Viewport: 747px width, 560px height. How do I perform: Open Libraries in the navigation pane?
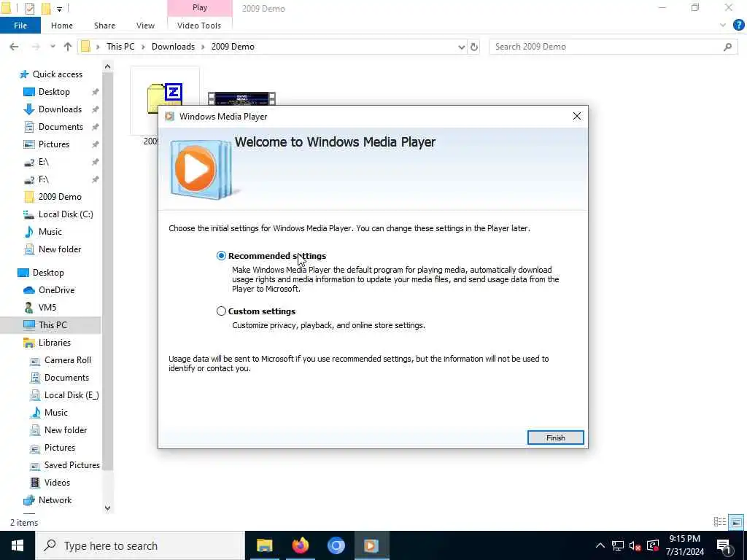[54, 343]
